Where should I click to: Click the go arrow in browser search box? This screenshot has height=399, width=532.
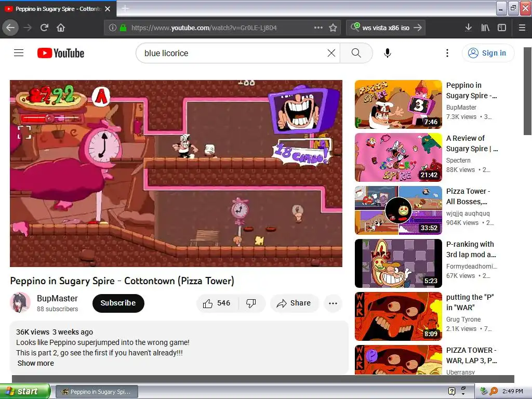point(418,28)
